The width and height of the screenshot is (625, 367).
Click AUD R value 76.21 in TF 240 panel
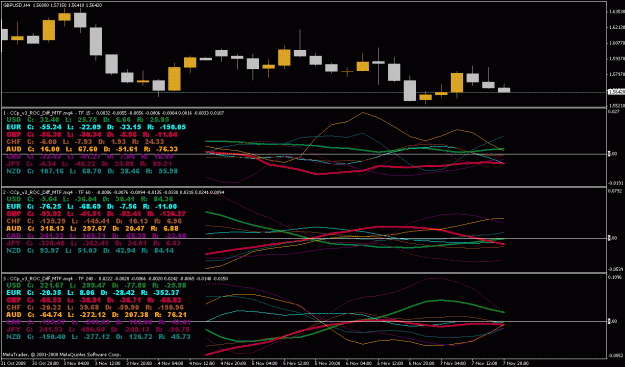click(x=177, y=315)
